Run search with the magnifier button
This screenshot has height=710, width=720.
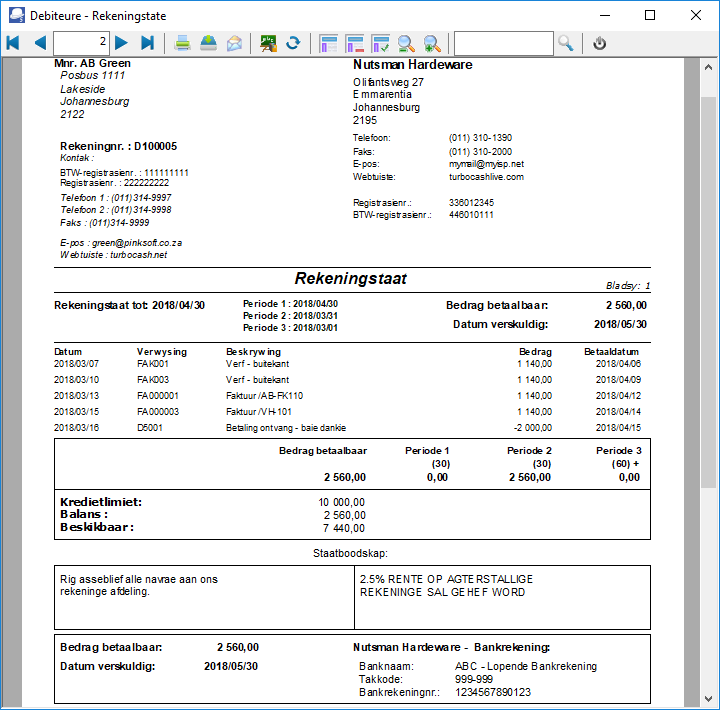(x=566, y=43)
